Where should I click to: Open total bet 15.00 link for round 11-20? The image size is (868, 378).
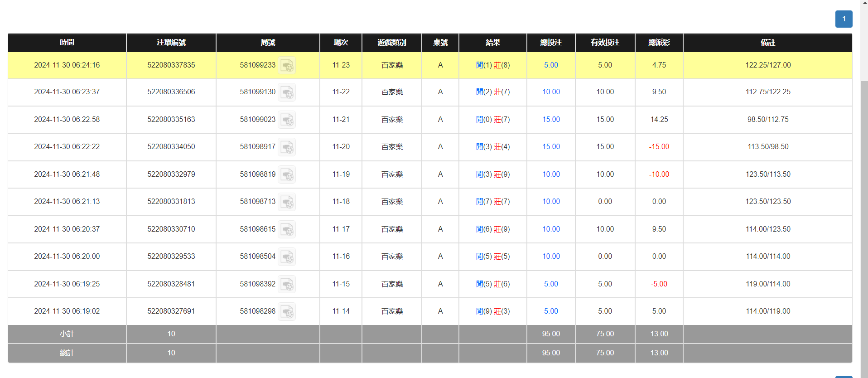pos(551,147)
